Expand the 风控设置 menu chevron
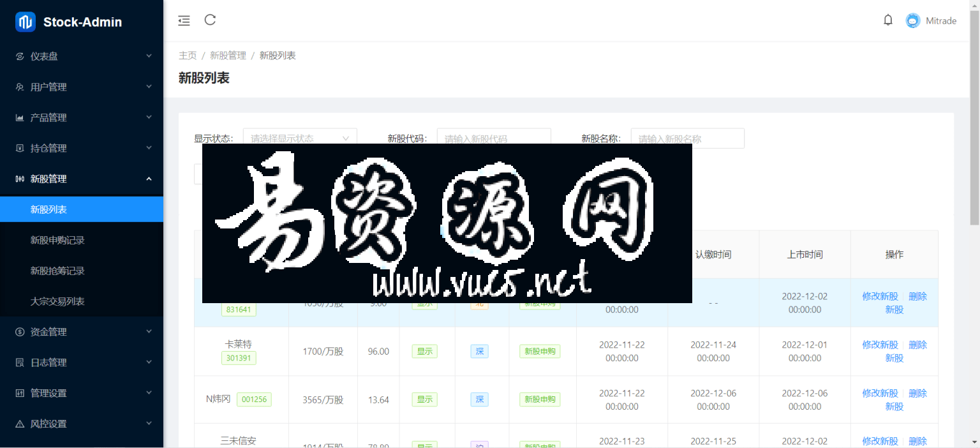980x448 pixels. 149,424
